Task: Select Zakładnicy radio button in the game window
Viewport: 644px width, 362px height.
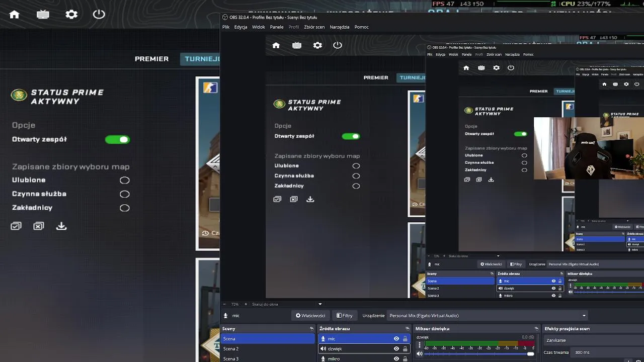Action: [x=124, y=208]
